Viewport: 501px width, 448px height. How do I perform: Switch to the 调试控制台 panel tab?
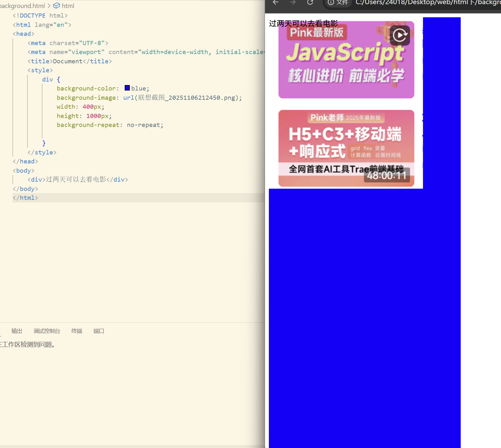tap(47, 331)
